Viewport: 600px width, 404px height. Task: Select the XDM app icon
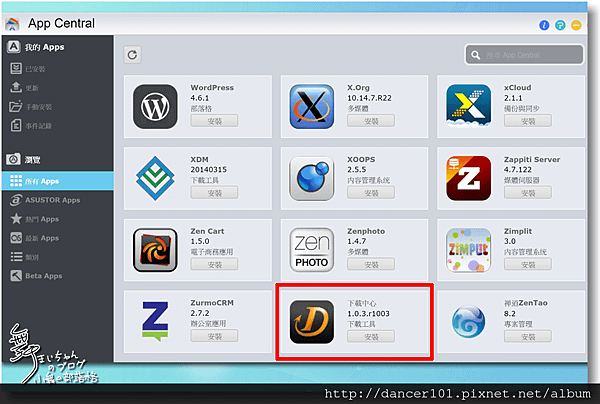coord(155,178)
